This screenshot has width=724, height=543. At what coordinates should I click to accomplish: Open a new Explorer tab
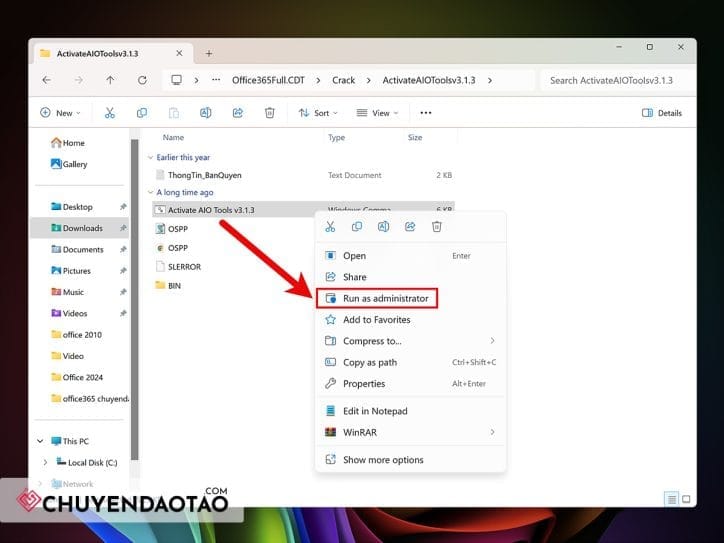coord(209,54)
